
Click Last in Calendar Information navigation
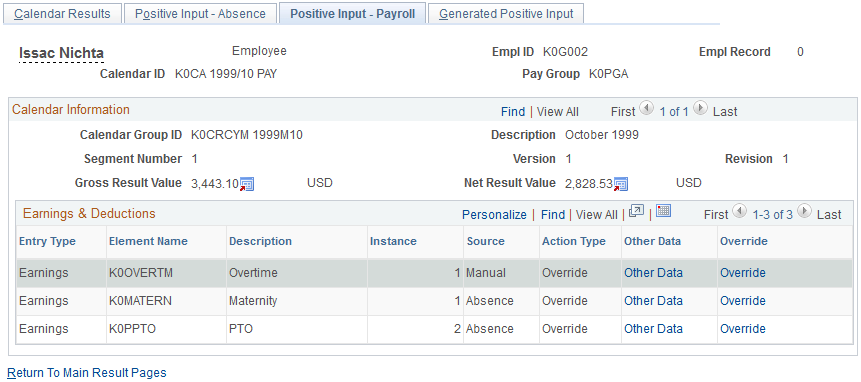pyautogui.click(x=725, y=112)
